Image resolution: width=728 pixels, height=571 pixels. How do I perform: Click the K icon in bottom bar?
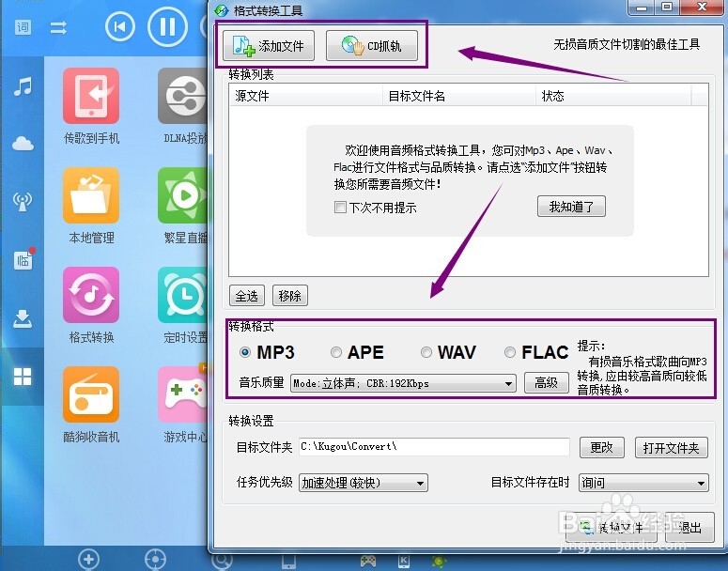click(404, 562)
